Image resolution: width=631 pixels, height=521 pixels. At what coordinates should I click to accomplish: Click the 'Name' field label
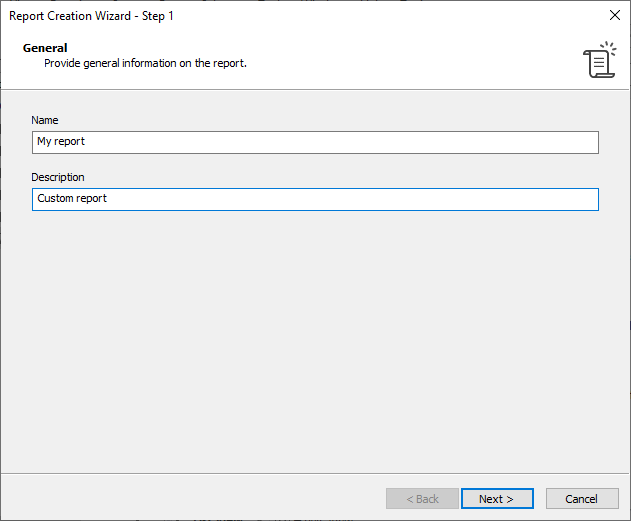45,120
